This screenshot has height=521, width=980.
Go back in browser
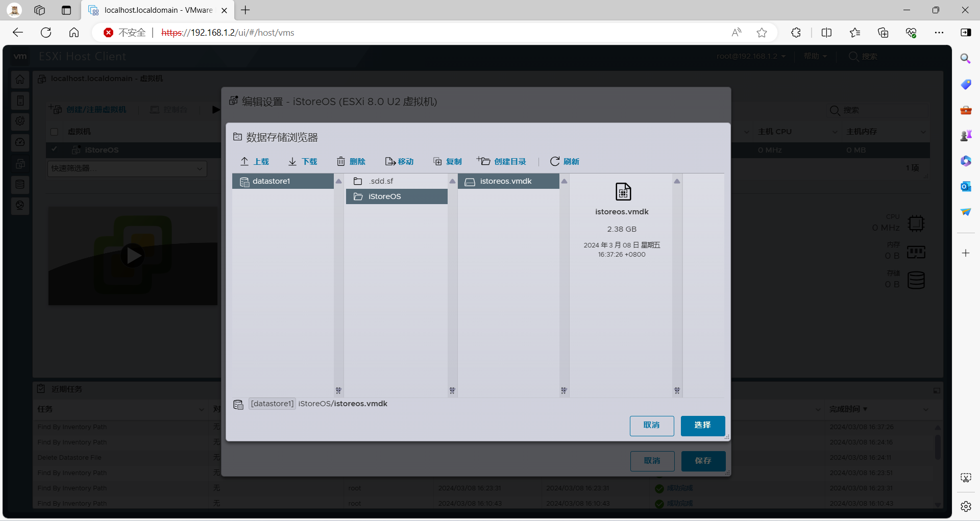coord(18,33)
